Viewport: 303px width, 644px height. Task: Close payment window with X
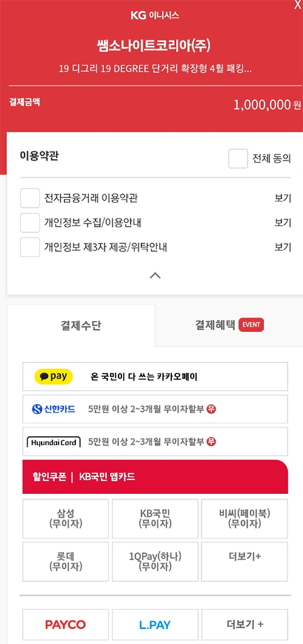coord(298,5)
